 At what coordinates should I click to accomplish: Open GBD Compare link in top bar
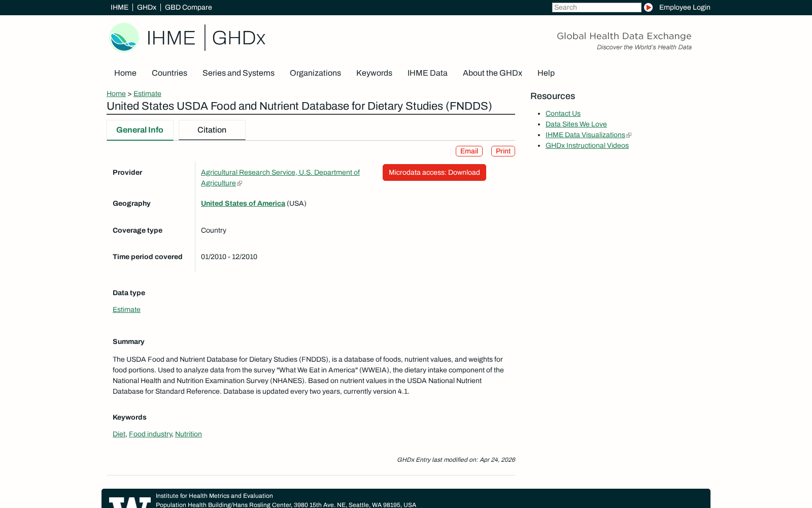[x=188, y=7]
